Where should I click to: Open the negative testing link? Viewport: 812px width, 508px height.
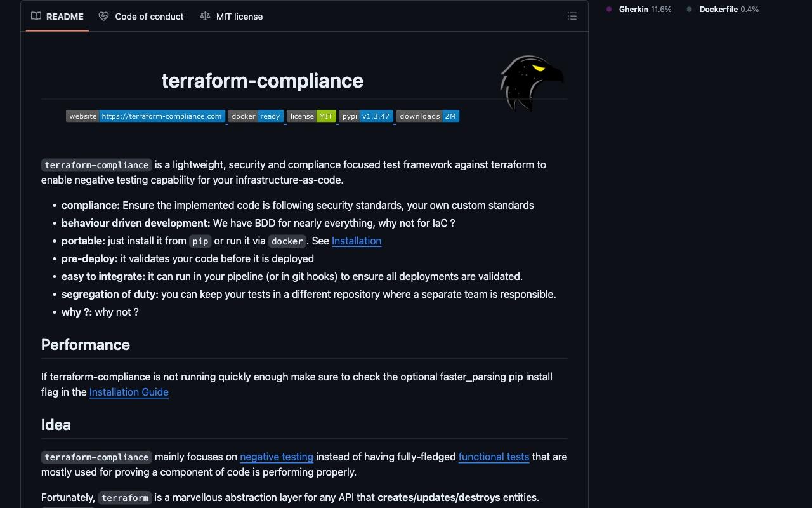[x=277, y=457]
